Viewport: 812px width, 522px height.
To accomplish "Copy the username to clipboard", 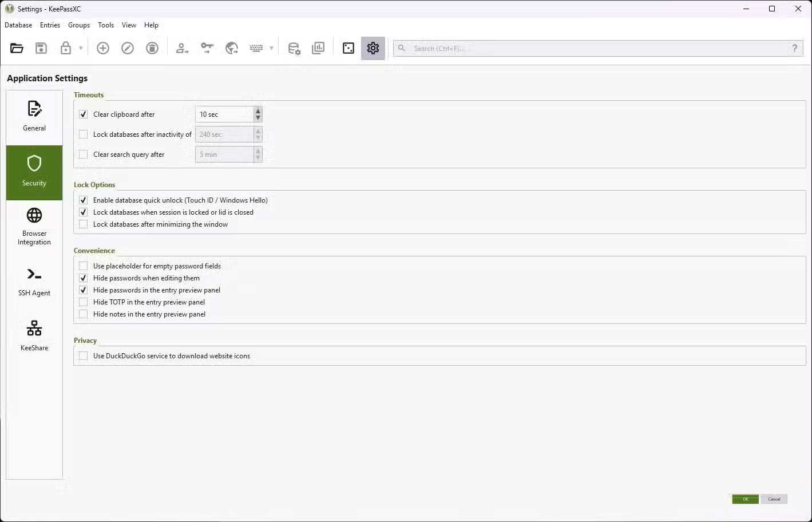I will click(x=182, y=48).
